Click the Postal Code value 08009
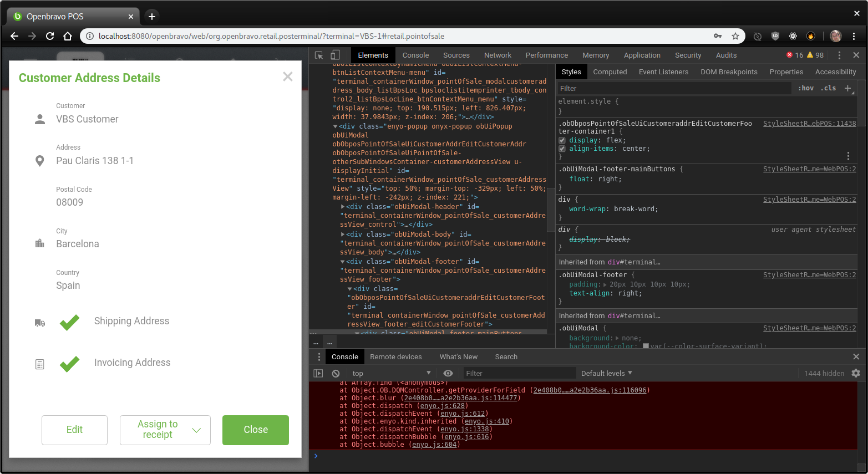The image size is (868, 474). pos(69,202)
